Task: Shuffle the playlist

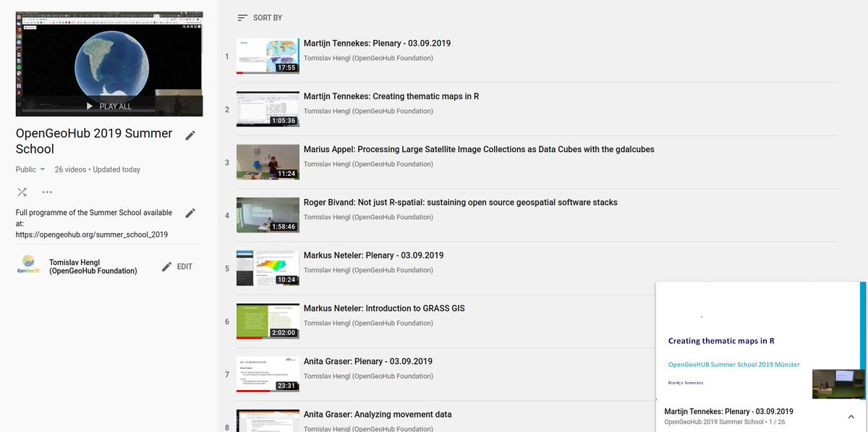Action: coord(22,192)
